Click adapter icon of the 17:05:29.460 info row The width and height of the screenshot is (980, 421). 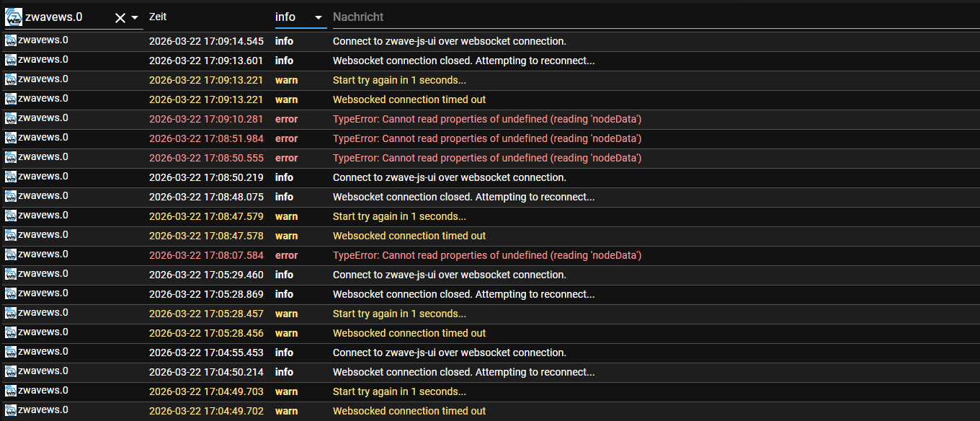(11, 275)
